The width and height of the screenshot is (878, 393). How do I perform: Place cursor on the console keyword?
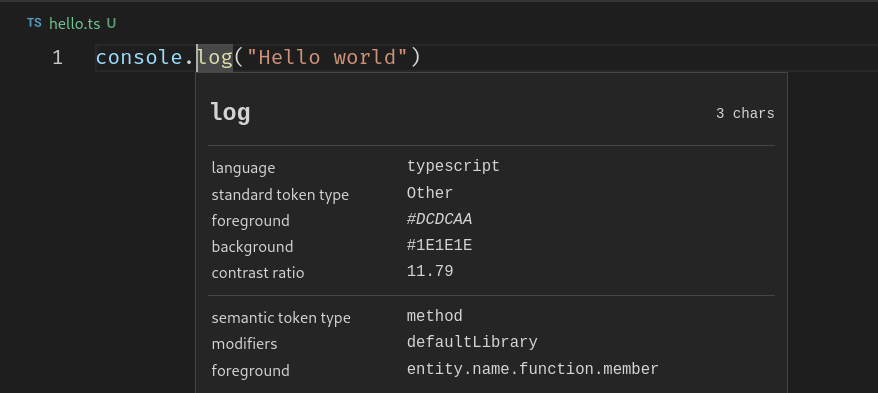pos(139,58)
